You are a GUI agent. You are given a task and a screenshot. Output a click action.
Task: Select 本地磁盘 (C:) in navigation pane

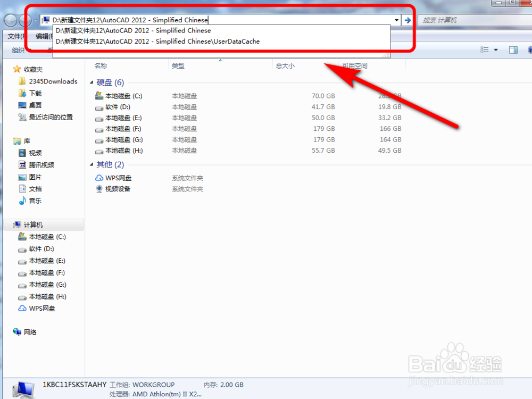pos(47,237)
